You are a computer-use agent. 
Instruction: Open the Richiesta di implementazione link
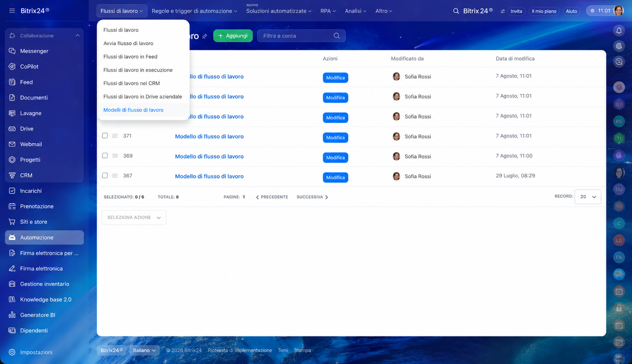click(240, 350)
